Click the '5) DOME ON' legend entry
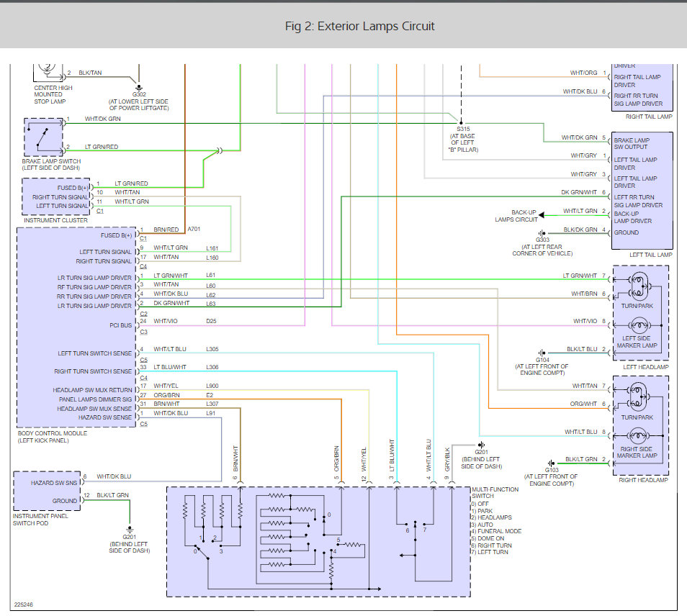This screenshot has width=687, height=616. point(488,538)
